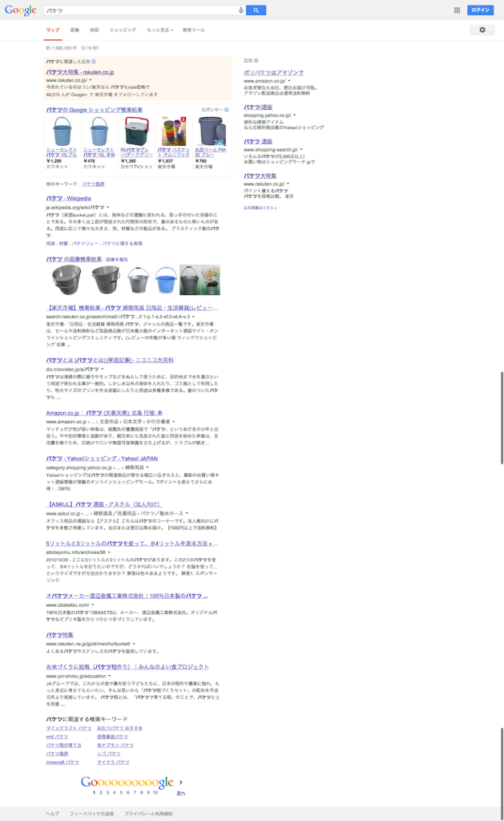Click the first blue bucket shopping product image
504x821 pixels.
[62, 131]
